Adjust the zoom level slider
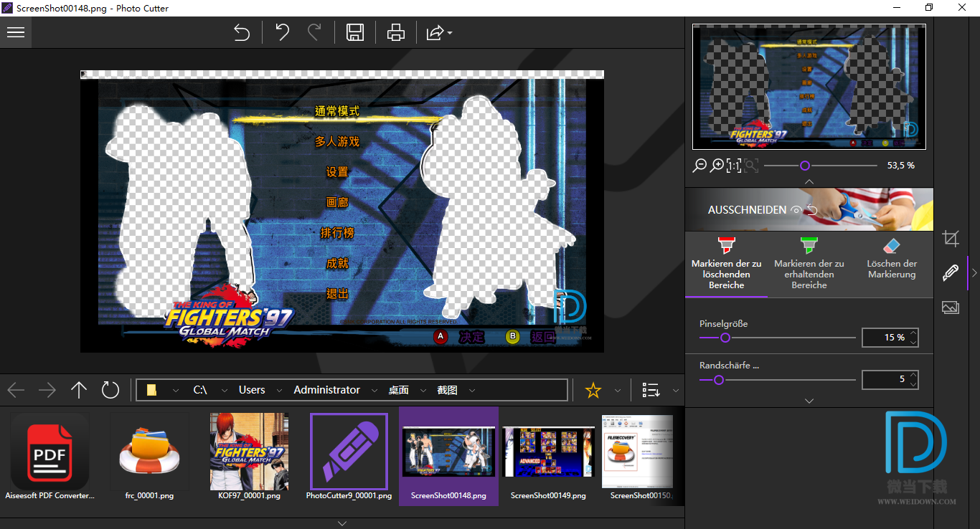The width and height of the screenshot is (980, 529). pyautogui.click(x=805, y=166)
